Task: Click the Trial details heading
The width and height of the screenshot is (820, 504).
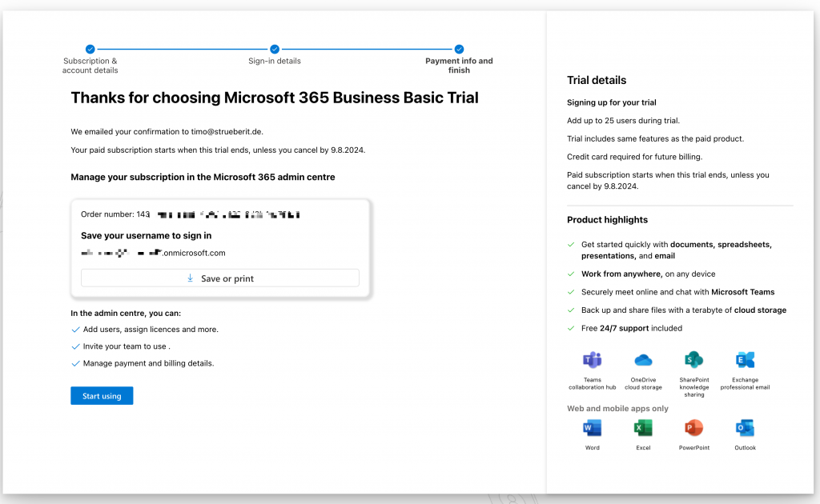Action: 597,80
